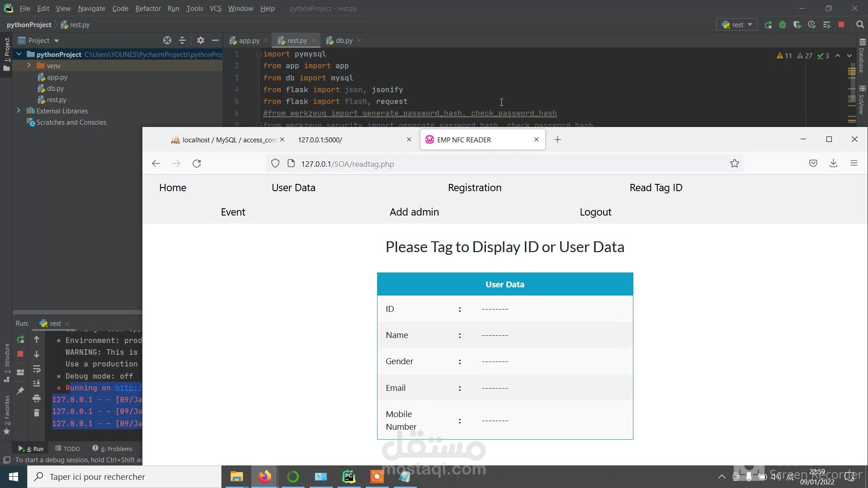Reload the page in Firefox
The height and width of the screenshot is (488, 868).
pos(197,164)
